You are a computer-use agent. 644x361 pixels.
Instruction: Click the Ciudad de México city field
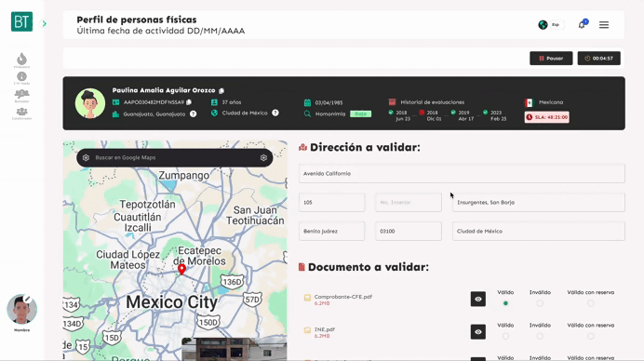click(539, 232)
